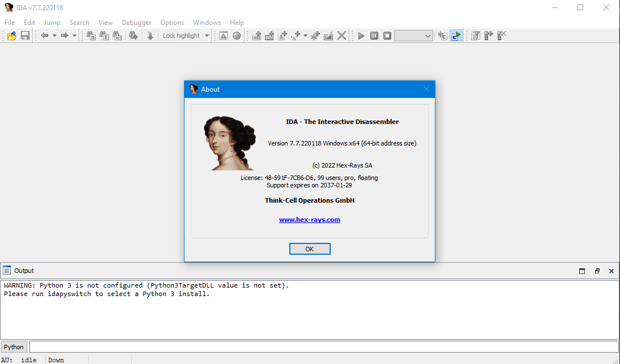This screenshot has width=620, height=364.
Task: Convert to code with CODE icon
Action: 256,36
